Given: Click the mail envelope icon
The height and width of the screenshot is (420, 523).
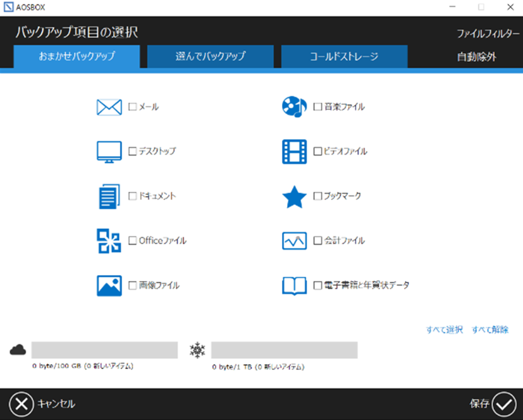Looking at the screenshot, I should (109, 107).
